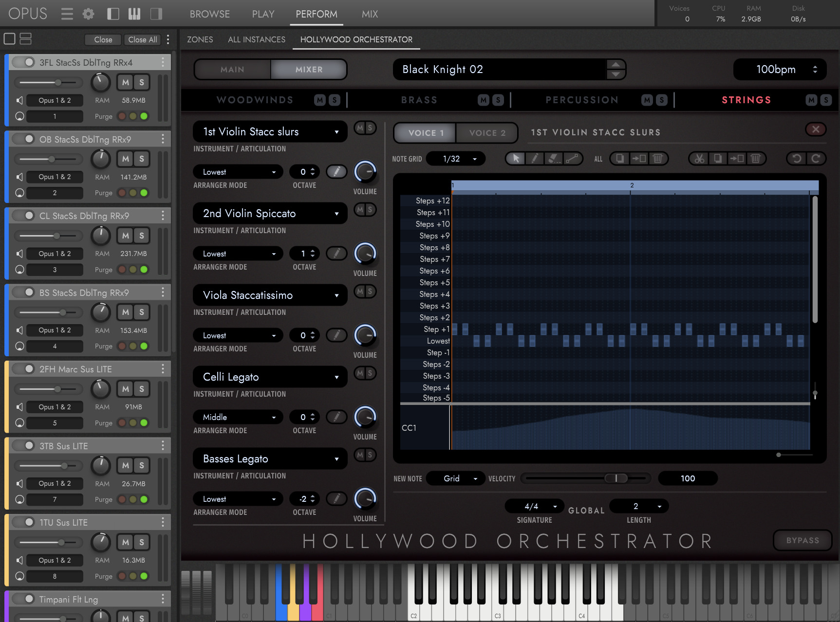Edit pattern for 1st Violin Stacc slurs
This screenshot has height=622, width=840.
336,171
